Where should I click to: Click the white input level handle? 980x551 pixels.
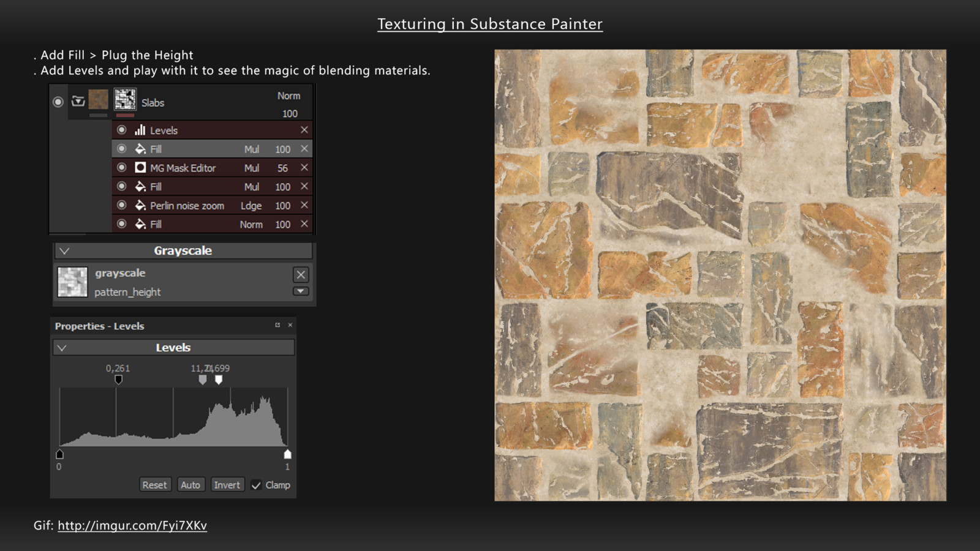pos(219,380)
